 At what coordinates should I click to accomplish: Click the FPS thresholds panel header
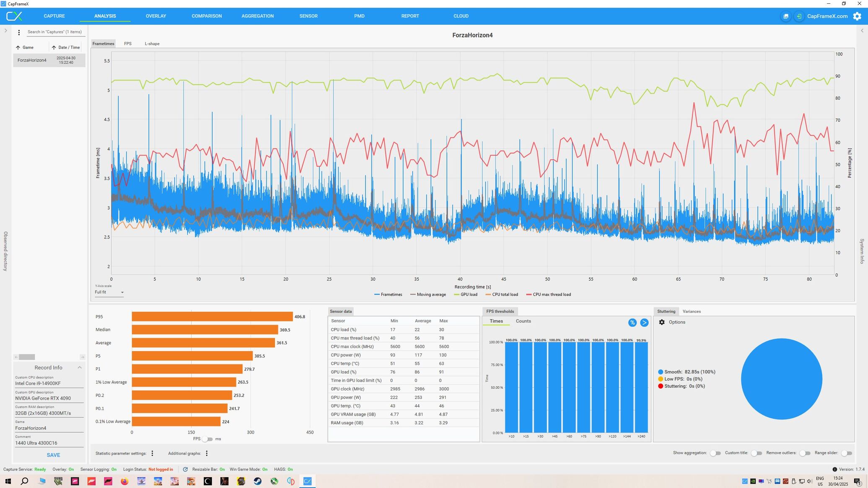500,311
